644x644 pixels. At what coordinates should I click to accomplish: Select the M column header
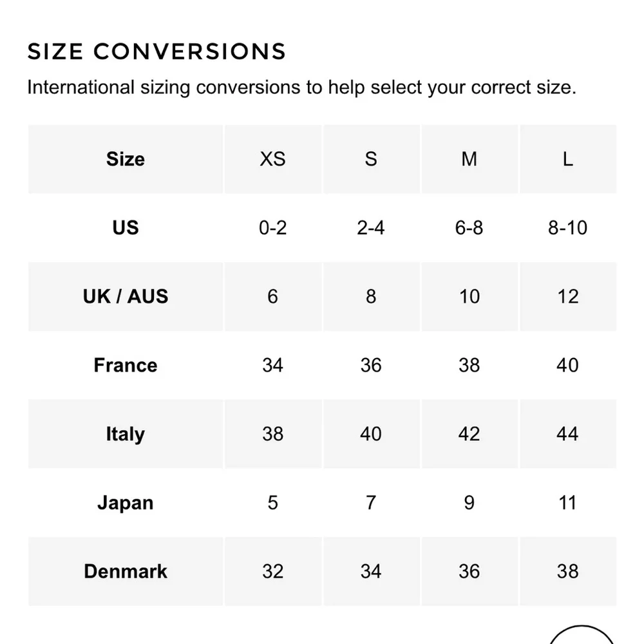click(x=469, y=159)
